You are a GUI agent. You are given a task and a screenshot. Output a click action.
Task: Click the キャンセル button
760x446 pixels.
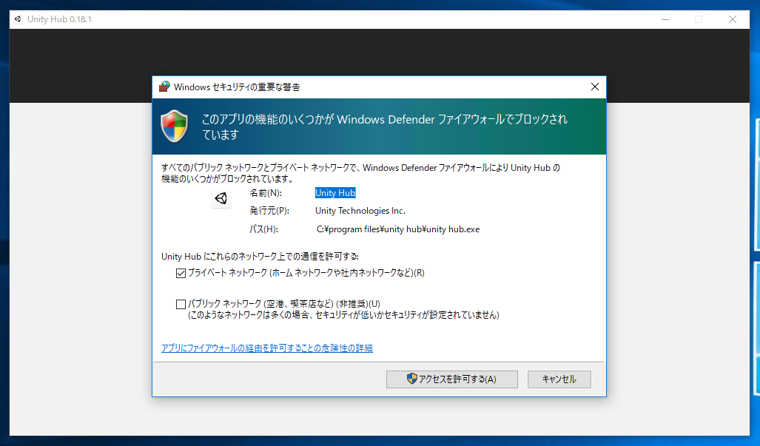click(559, 379)
